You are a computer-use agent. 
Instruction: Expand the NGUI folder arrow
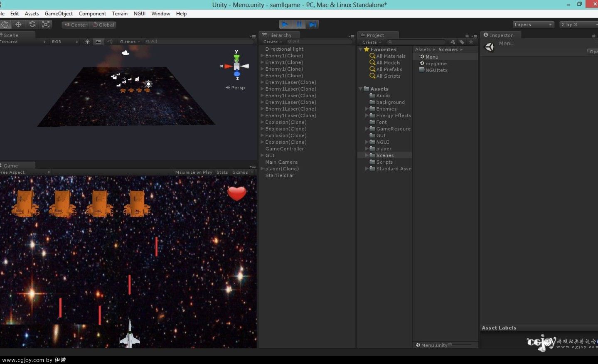click(367, 142)
